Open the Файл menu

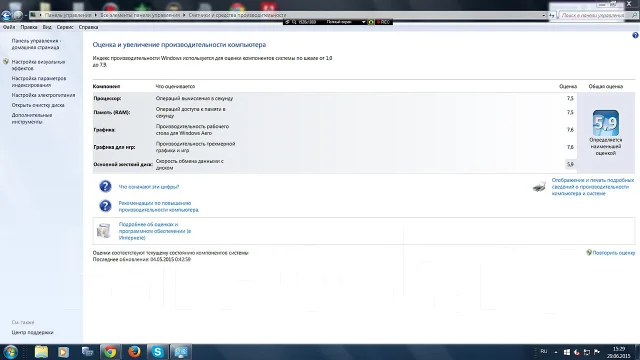(x=9, y=27)
